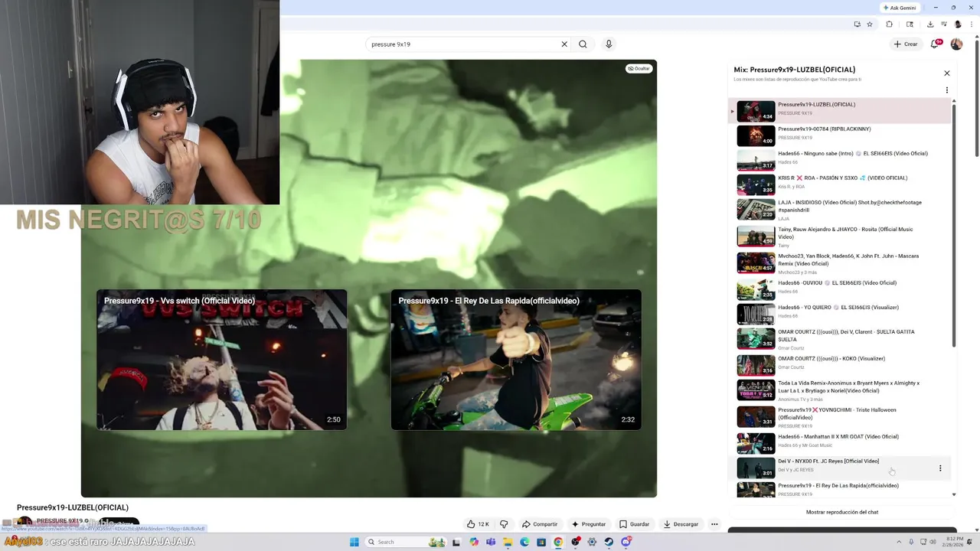The image size is (980, 551).
Task: Select Dei V - NYX00 Ft. JC Reyes
Action: 839,468
